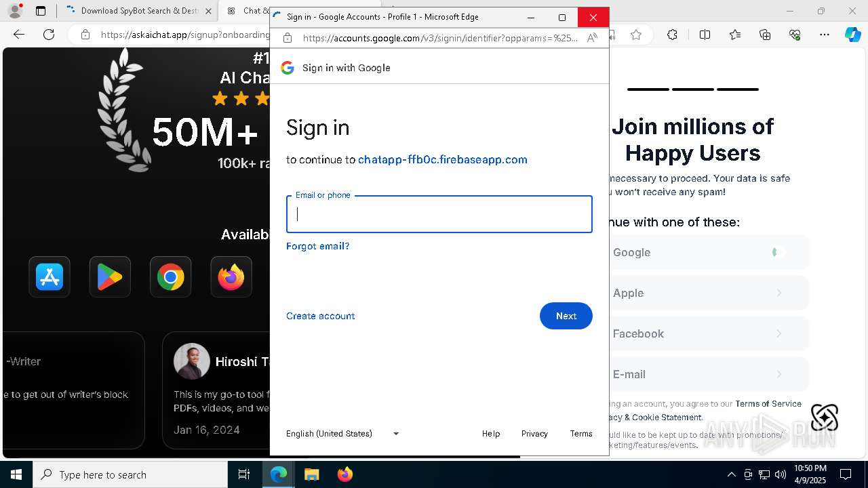Open the Chrome extension icon
This screenshot has height=488, width=868.
(x=170, y=277)
